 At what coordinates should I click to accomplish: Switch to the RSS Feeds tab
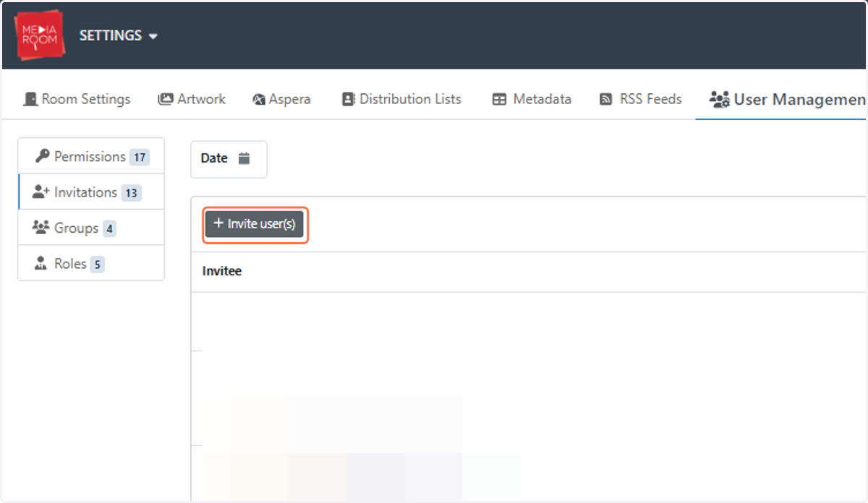(641, 99)
